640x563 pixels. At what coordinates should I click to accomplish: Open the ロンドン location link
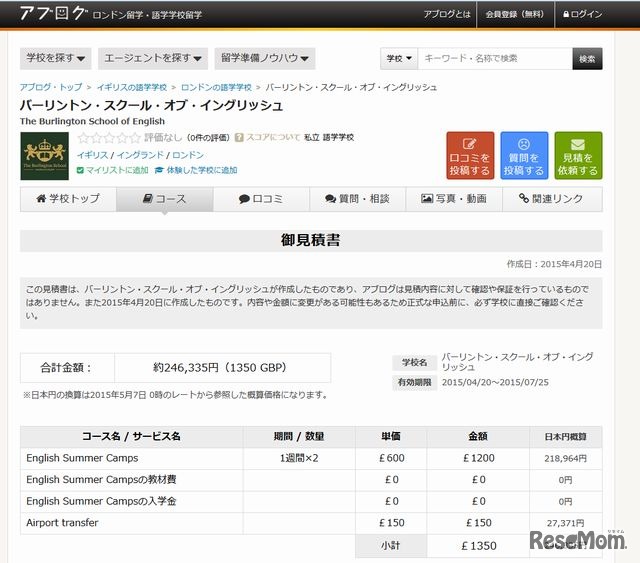coord(188,155)
